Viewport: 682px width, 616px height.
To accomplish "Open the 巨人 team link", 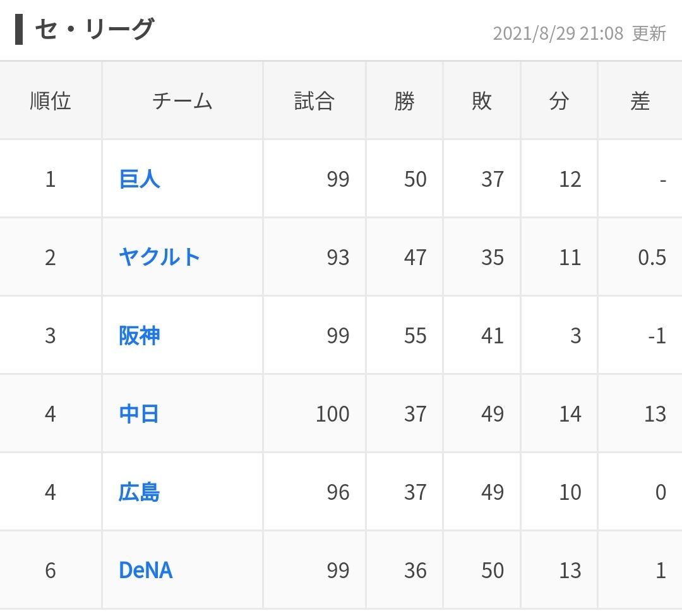I will click(139, 179).
